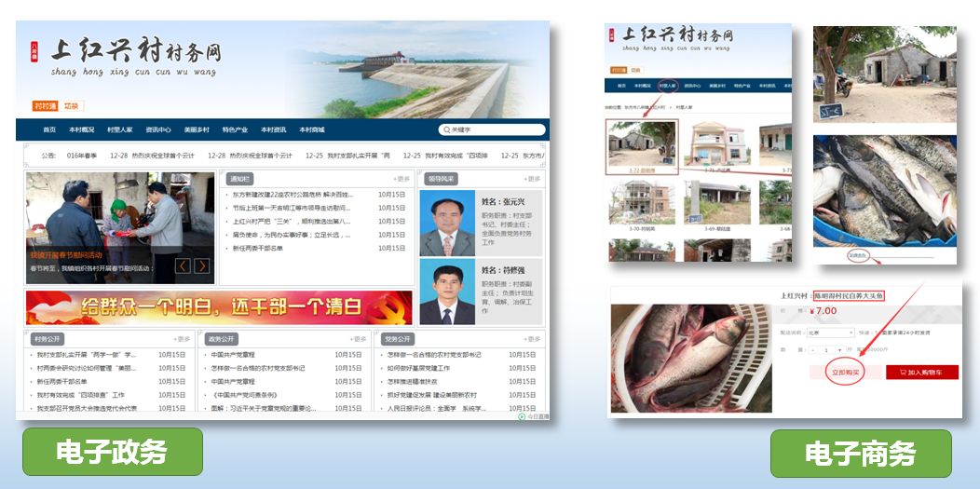Image resolution: width=980 pixels, height=489 pixels.
Task: Select 本村商城 in the navigation bar
Action: coord(311,130)
